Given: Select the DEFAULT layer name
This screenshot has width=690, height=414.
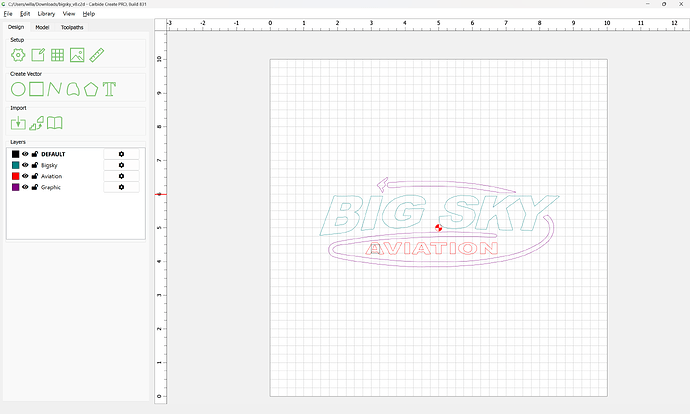Looking at the screenshot, I should pyautogui.click(x=53, y=154).
